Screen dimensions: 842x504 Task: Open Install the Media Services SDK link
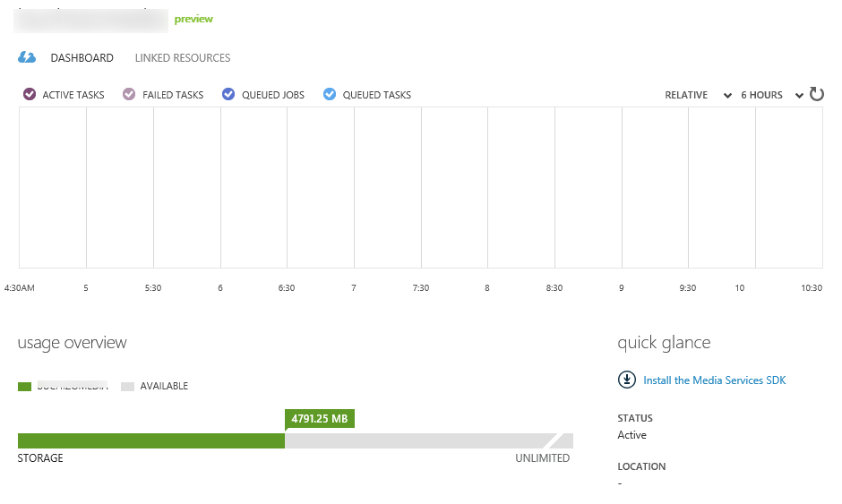point(714,380)
